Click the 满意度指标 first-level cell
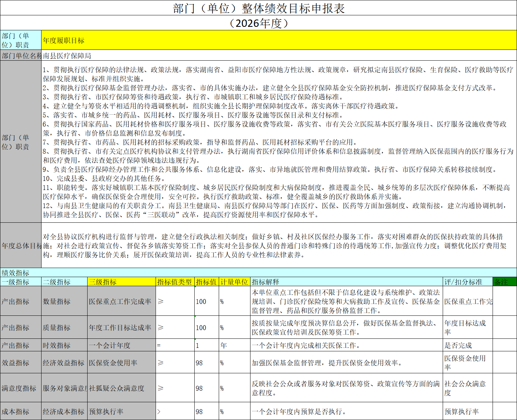Screen dimensions: 517x420 (x=21, y=388)
